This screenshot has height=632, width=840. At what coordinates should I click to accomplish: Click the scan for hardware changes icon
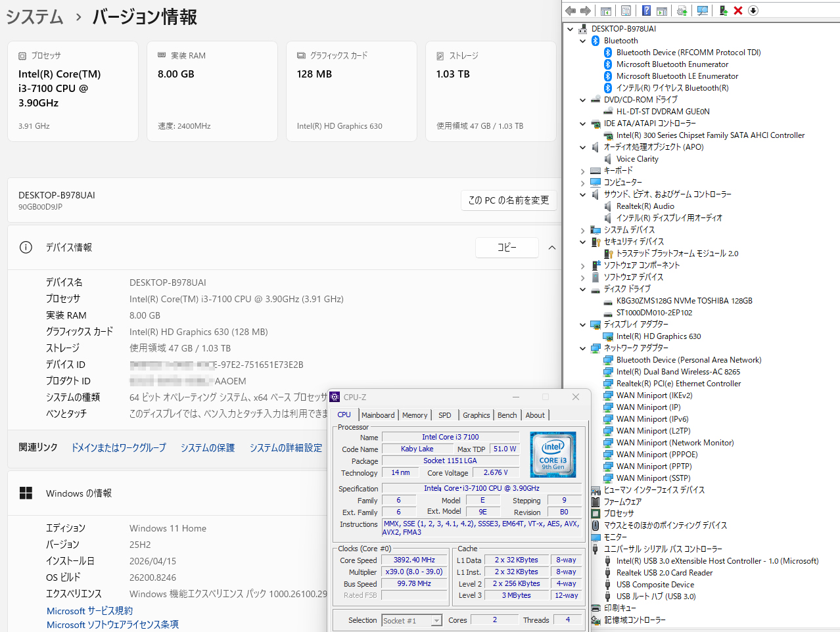tap(703, 11)
